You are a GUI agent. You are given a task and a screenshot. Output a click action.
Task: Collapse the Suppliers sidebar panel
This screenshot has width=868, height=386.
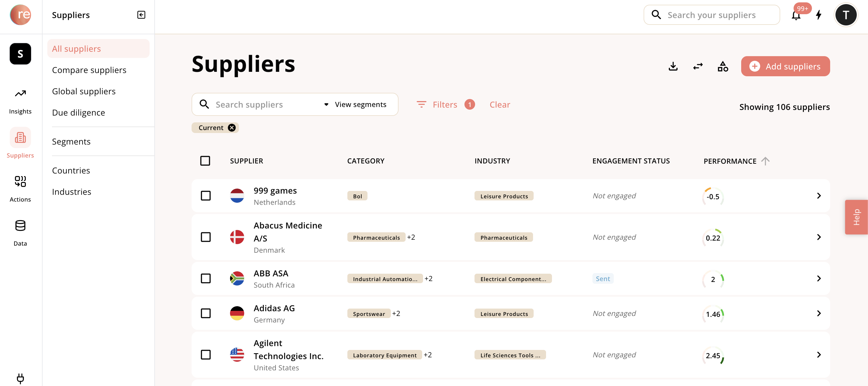(141, 15)
